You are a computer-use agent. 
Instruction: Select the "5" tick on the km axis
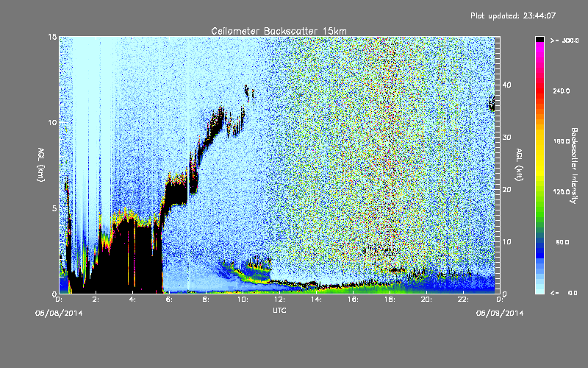[54, 208]
